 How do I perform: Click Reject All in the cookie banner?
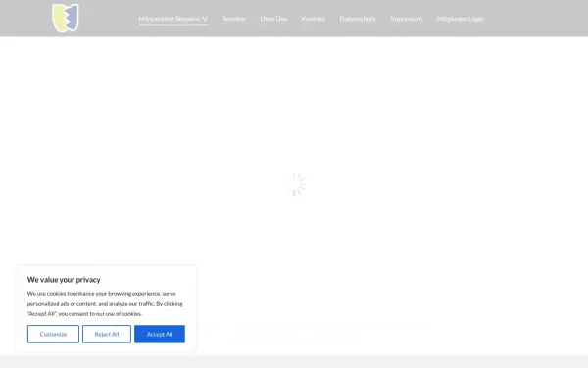tap(107, 334)
